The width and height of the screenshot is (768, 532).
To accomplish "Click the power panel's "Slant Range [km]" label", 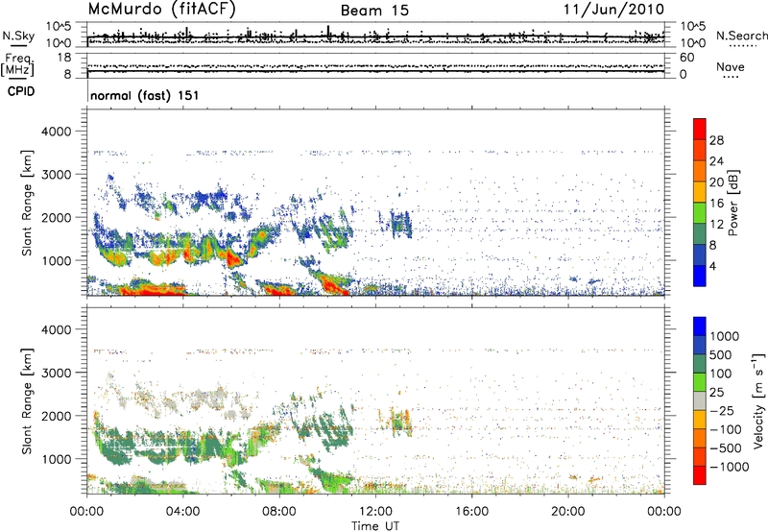I will pyautogui.click(x=27, y=203).
